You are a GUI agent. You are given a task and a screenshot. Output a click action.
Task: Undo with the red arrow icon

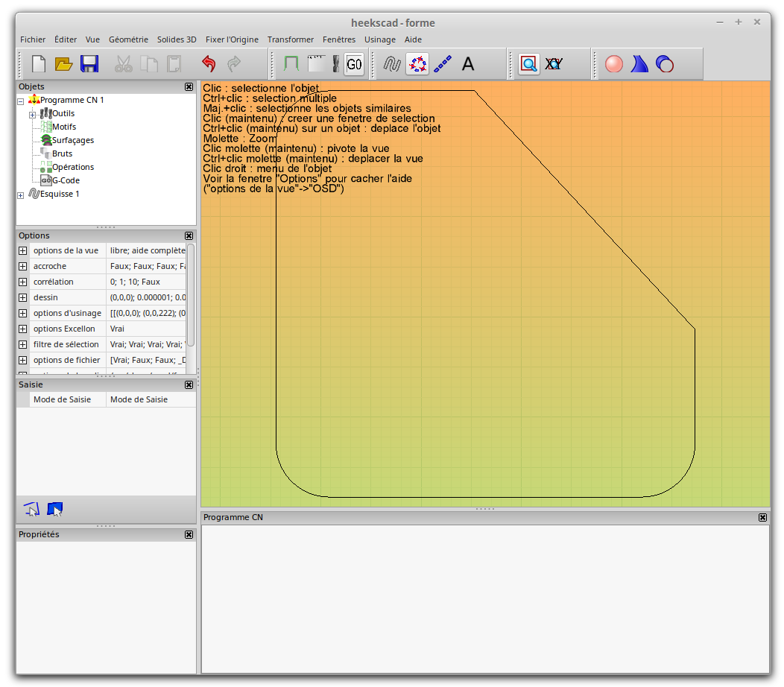(x=209, y=64)
